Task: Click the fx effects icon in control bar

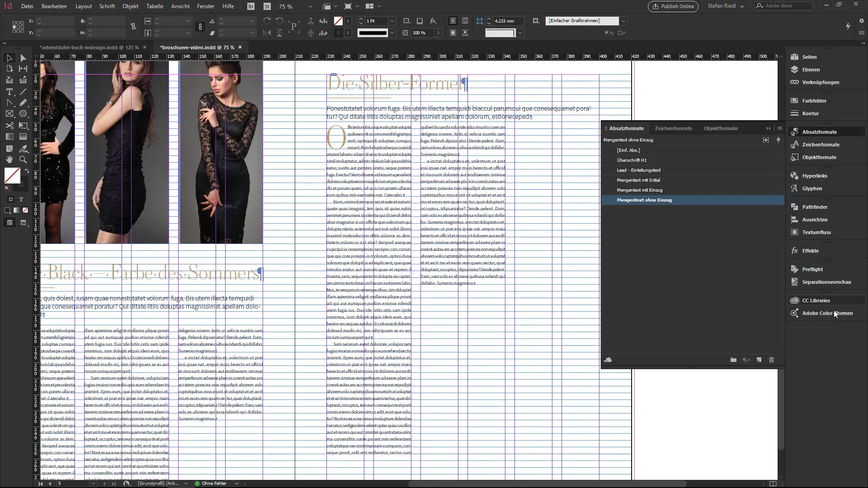Action: coord(433,21)
